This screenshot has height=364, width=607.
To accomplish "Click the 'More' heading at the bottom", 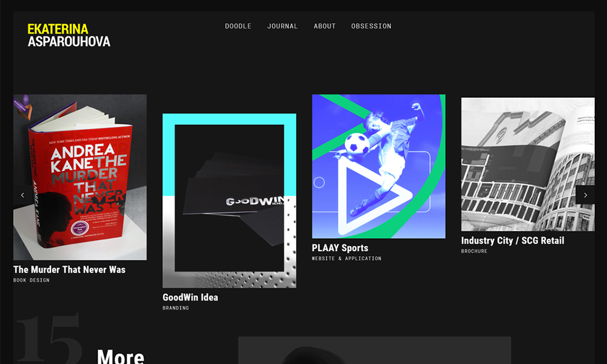I will (x=120, y=356).
